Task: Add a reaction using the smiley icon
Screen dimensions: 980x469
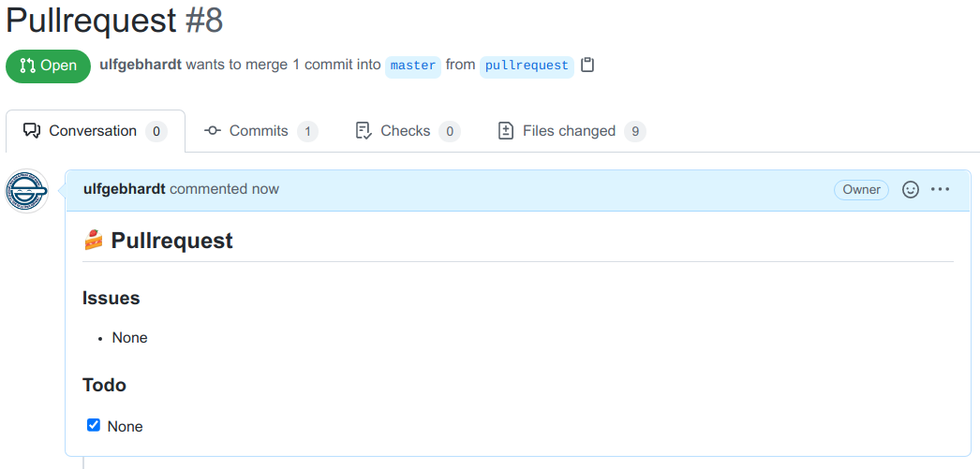Action: 910,190
